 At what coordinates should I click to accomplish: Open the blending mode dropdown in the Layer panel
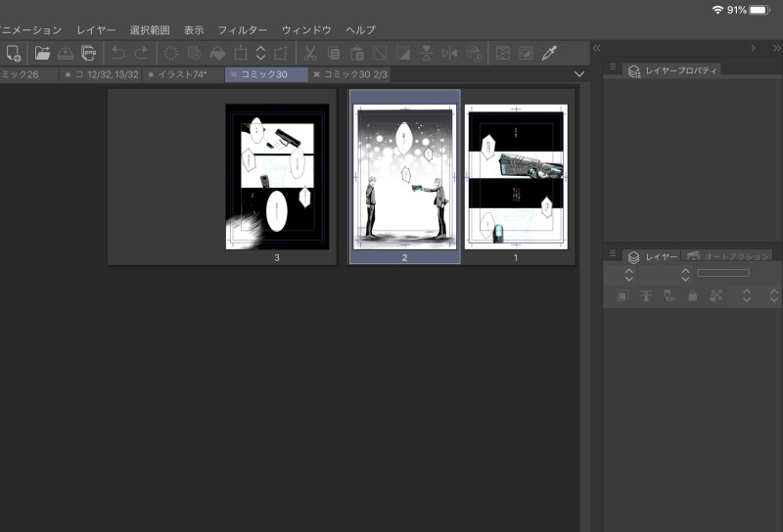pyautogui.click(x=629, y=274)
